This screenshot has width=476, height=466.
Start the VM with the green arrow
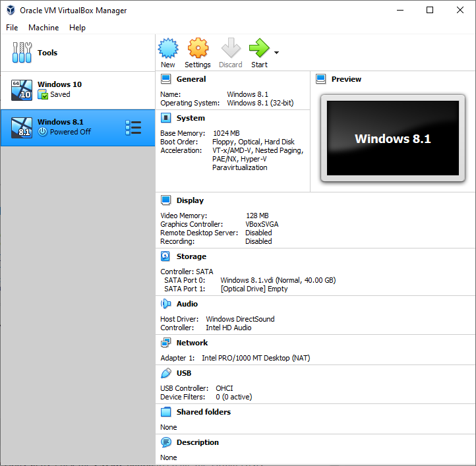coord(259,48)
